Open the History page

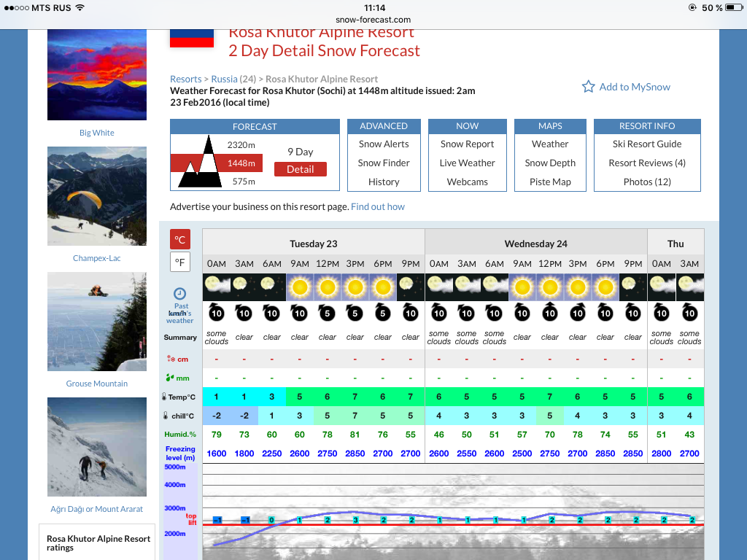(x=384, y=182)
